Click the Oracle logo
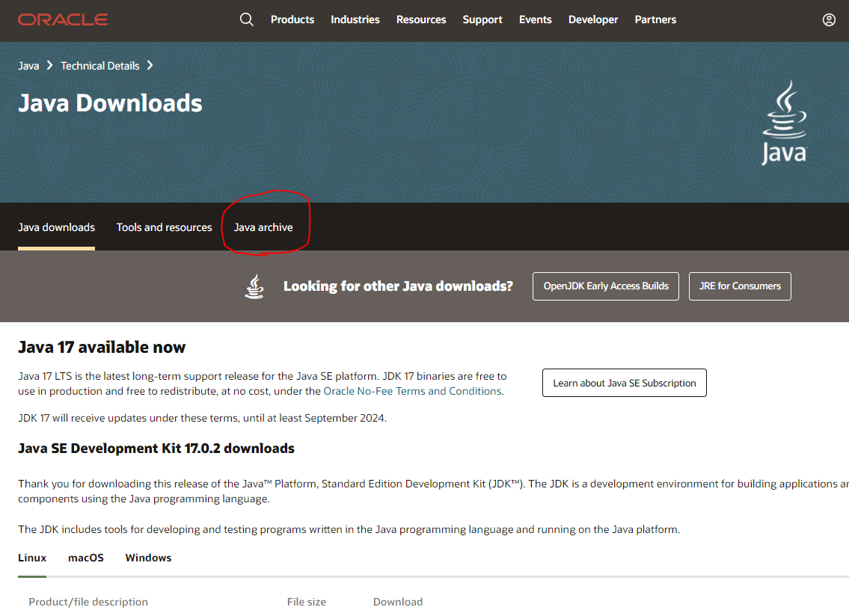849x616 pixels. [63, 19]
